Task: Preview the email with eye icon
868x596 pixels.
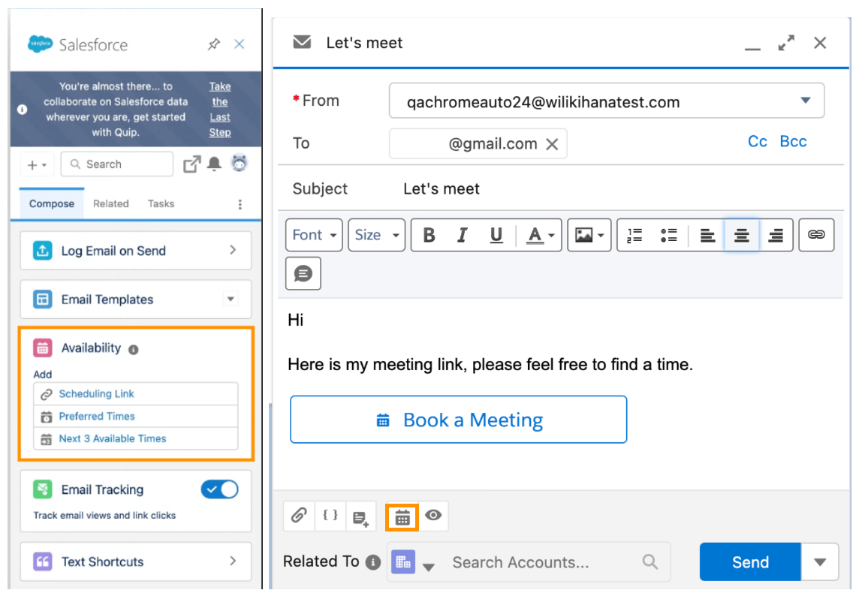Action: click(433, 516)
